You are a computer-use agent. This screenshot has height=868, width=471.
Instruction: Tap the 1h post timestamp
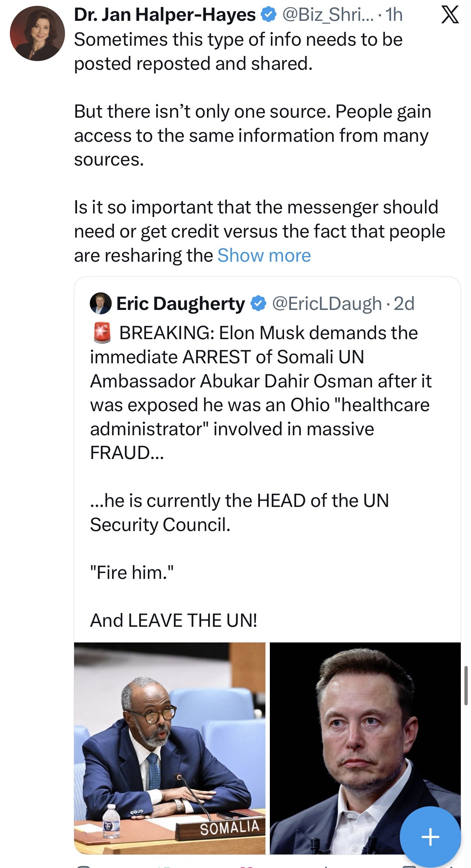(394, 15)
